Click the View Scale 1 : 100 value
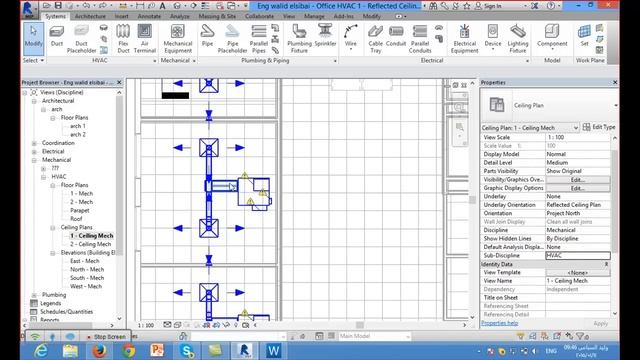The image size is (640, 360). point(578,138)
